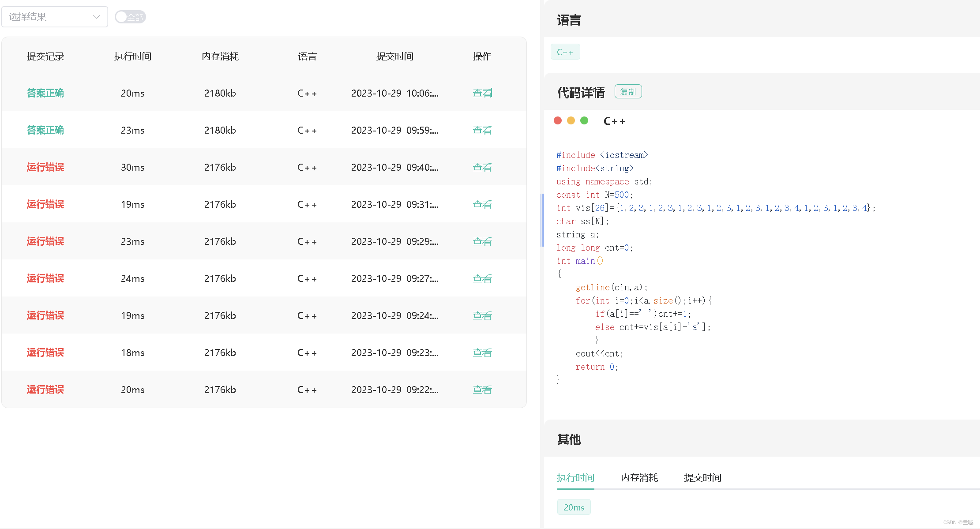Click the code line 'getline(cin,a);'
Screen dimensions: 980x529
[x=611, y=287]
